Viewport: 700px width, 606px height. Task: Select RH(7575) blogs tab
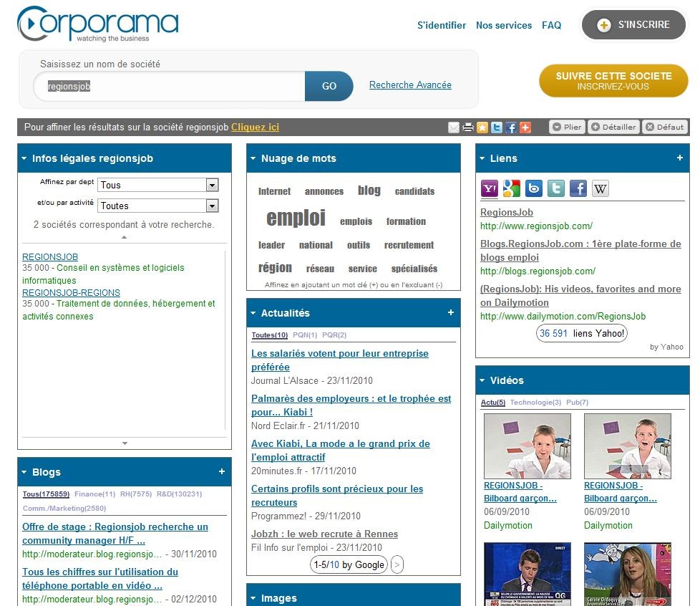[136, 494]
